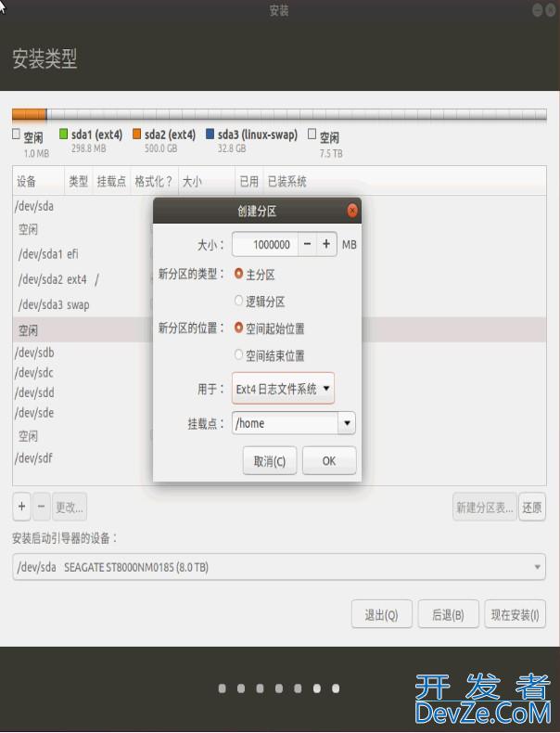Click the 后退(B) button
560x733 pixels.
coord(448,614)
